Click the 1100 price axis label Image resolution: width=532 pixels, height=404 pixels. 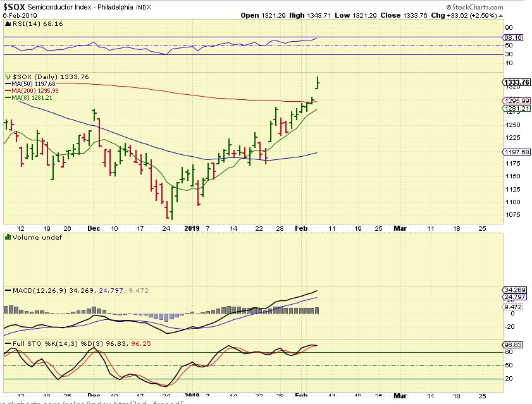coord(512,202)
